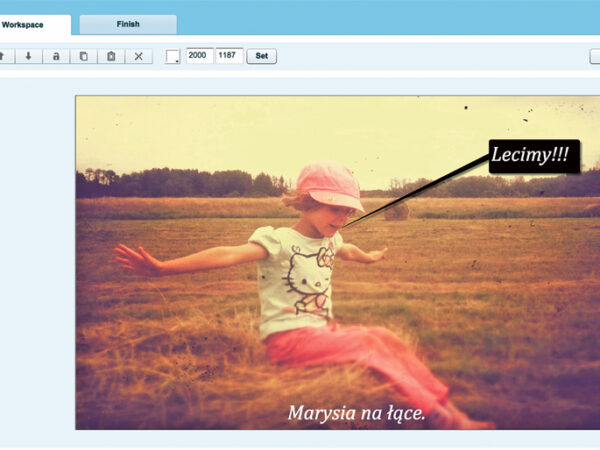Click the copy icon in toolbar
600x450 pixels.
pos(84,56)
